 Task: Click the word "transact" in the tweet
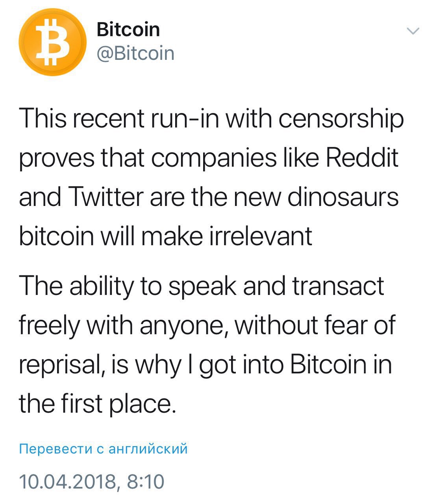[x=338, y=286]
